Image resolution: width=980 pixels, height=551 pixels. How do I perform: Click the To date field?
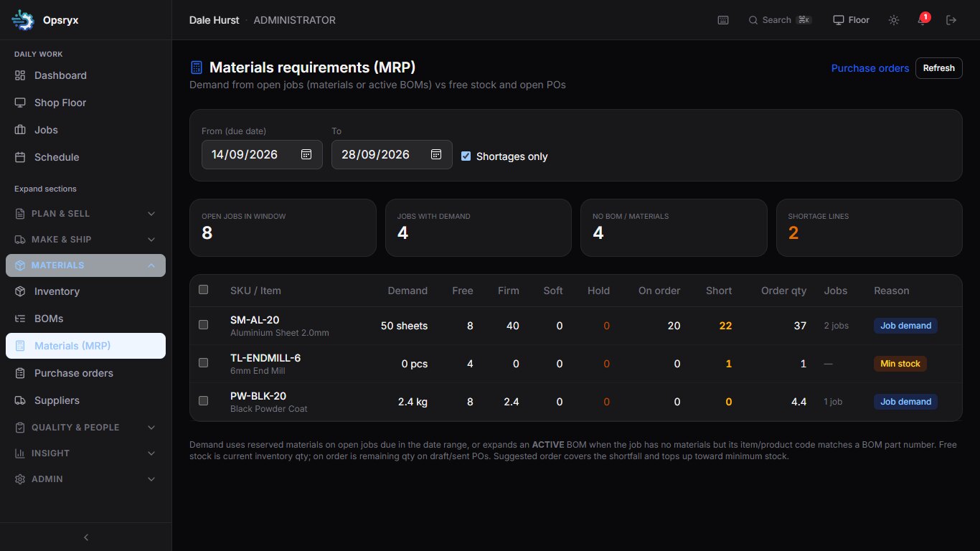[x=392, y=154]
